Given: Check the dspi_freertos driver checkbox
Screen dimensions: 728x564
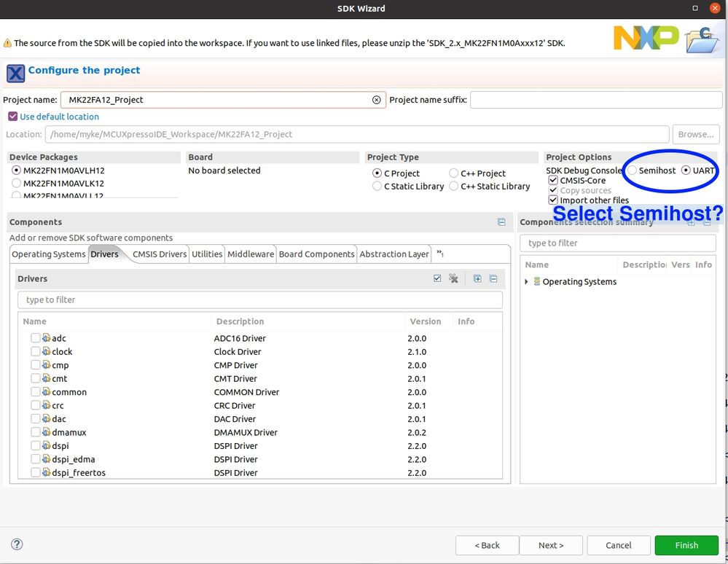Looking at the screenshot, I should coord(35,473).
